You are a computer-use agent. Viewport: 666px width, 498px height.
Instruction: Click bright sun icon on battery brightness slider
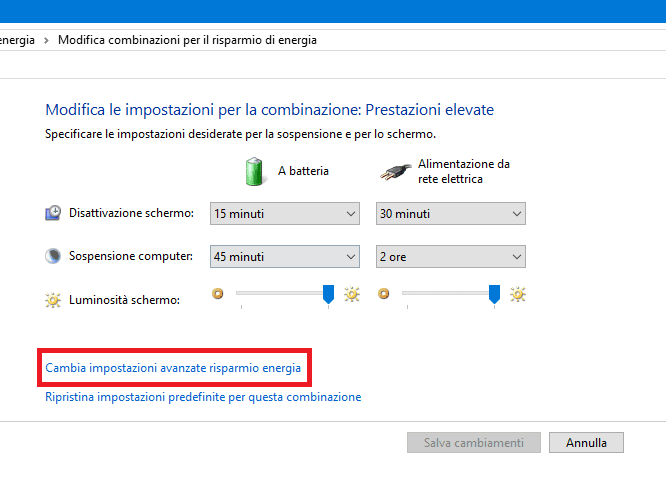coord(351,294)
